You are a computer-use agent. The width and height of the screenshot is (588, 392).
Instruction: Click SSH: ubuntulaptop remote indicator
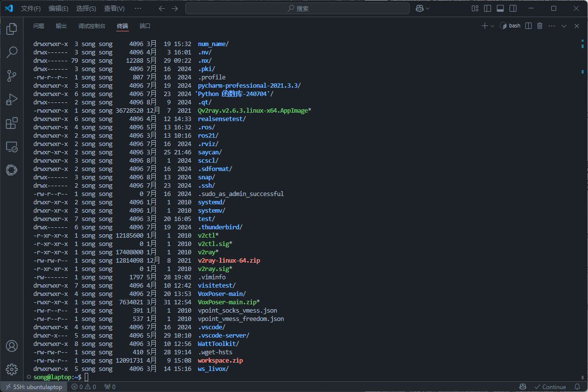tap(33, 387)
